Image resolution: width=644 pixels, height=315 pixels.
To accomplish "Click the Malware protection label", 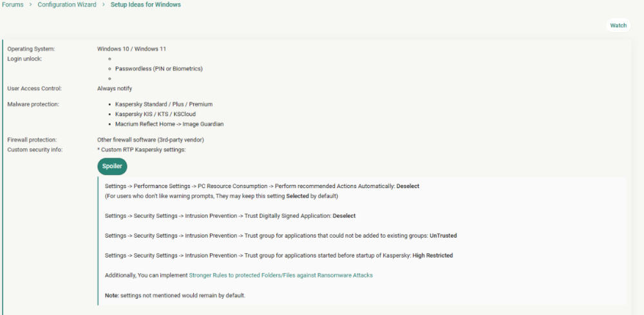I will point(33,104).
